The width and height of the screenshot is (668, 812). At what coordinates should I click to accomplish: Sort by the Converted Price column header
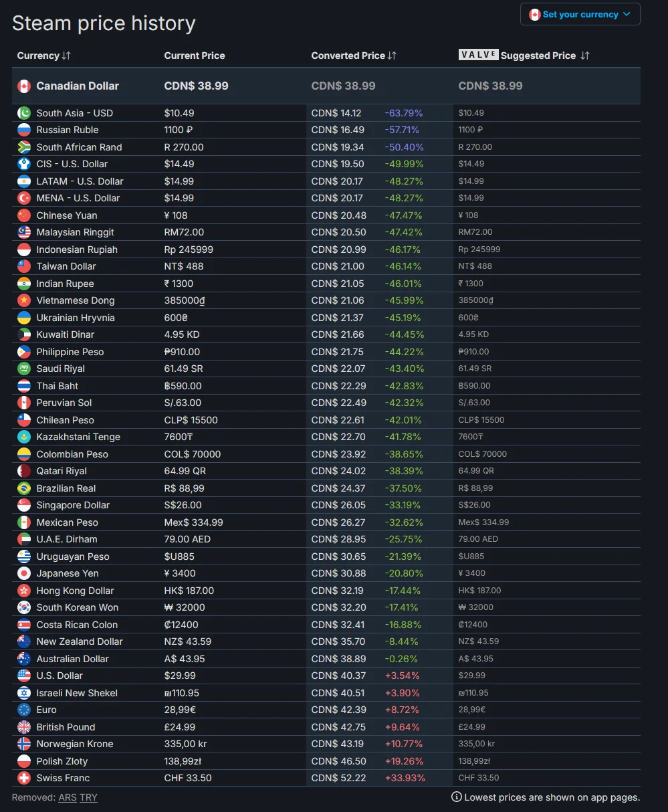tap(354, 56)
